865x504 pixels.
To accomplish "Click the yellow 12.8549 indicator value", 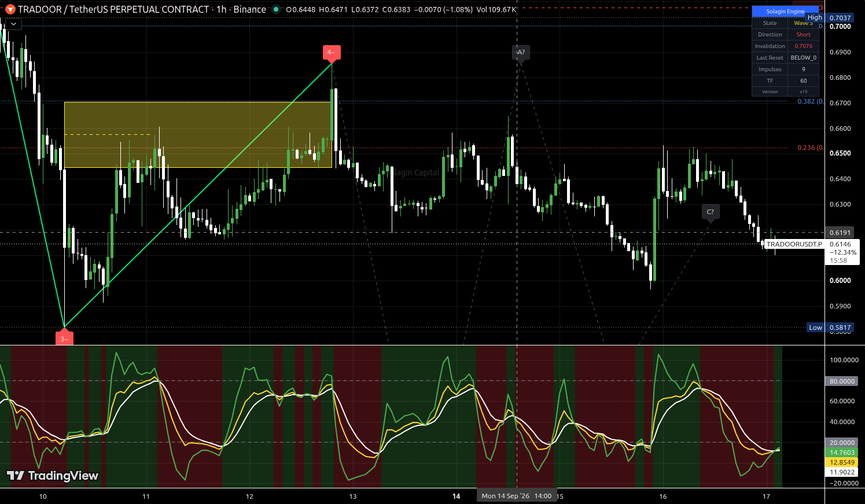I will (842, 462).
